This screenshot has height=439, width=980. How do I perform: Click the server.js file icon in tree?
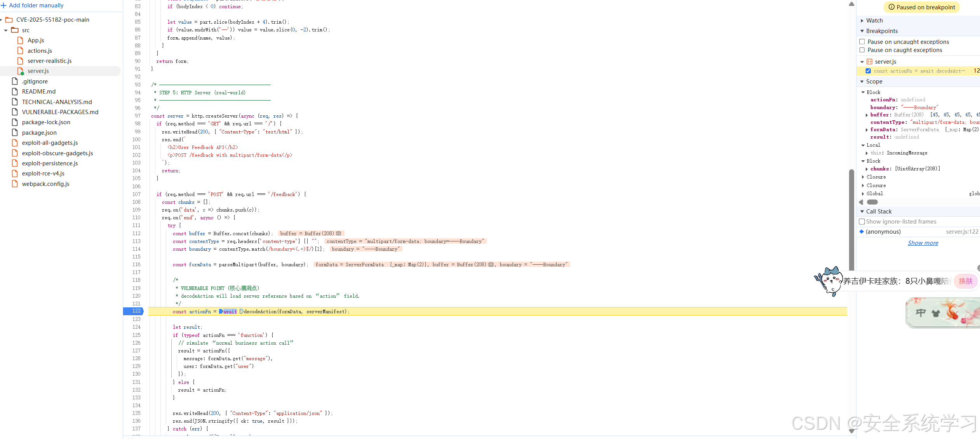click(x=21, y=71)
